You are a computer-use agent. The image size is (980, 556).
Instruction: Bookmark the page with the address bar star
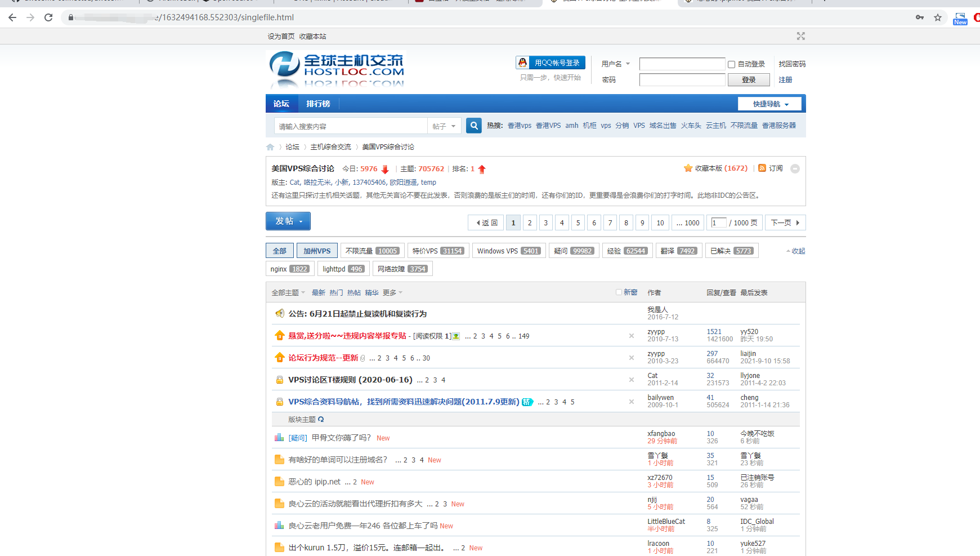[x=938, y=17]
